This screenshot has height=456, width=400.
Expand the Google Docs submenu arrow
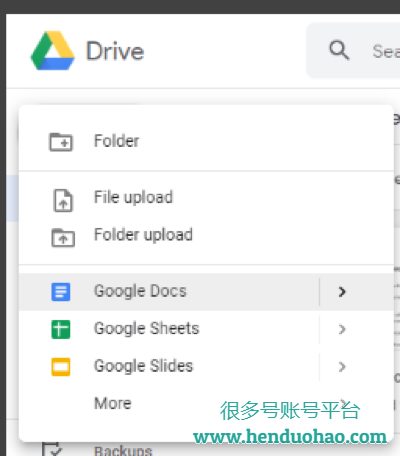pos(342,292)
